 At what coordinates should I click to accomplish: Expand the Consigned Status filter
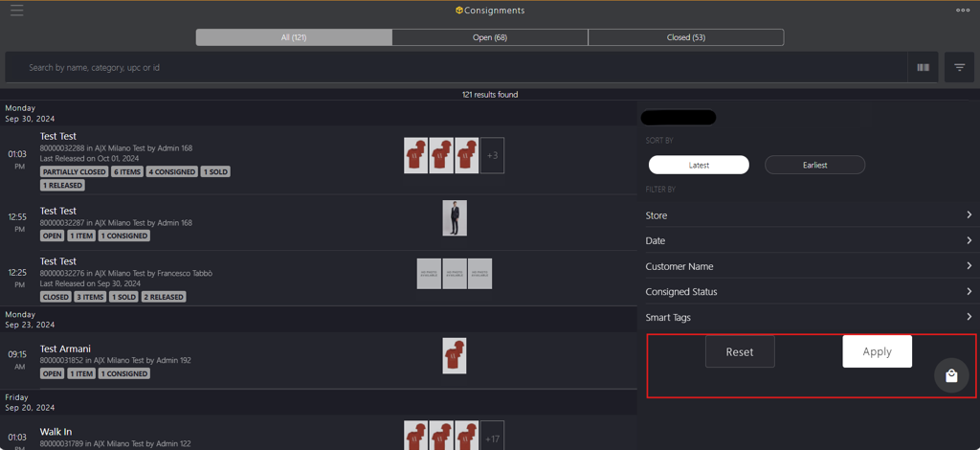810,292
